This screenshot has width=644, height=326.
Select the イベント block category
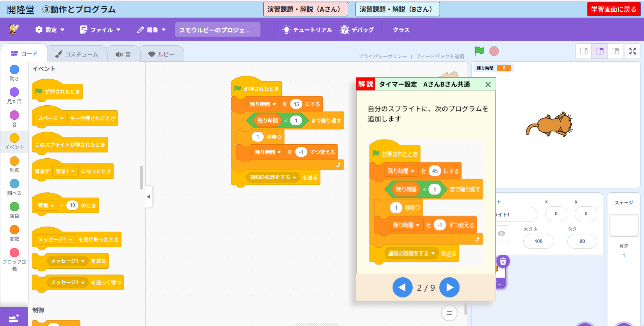point(14,141)
